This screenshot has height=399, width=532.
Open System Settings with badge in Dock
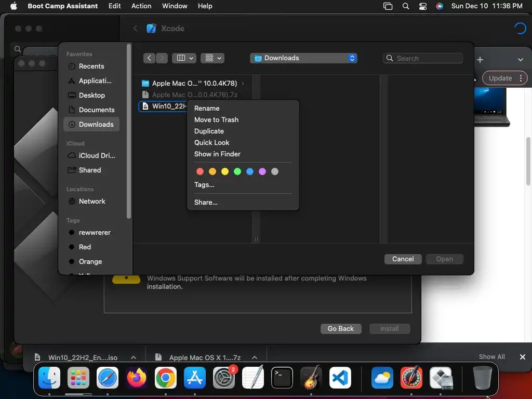[224, 377]
